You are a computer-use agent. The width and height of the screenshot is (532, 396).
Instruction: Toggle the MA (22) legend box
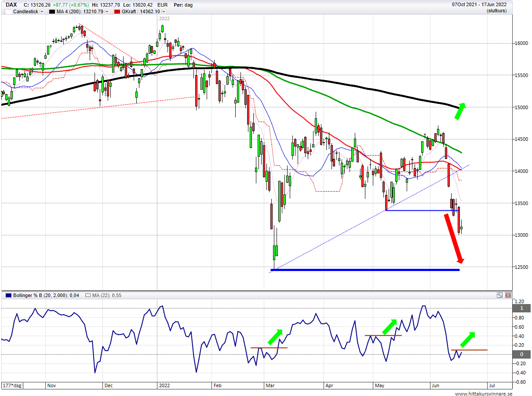point(88,295)
